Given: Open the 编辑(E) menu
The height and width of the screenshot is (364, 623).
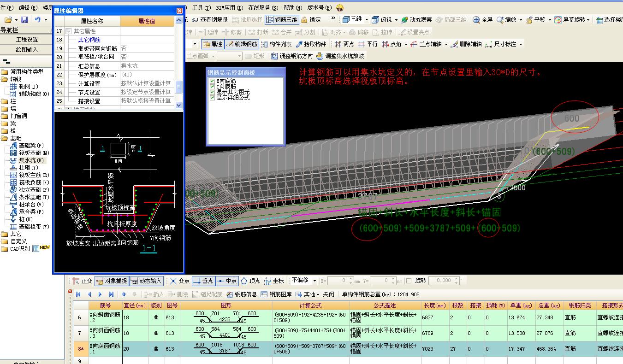Looking at the screenshot, I should point(28,8).
